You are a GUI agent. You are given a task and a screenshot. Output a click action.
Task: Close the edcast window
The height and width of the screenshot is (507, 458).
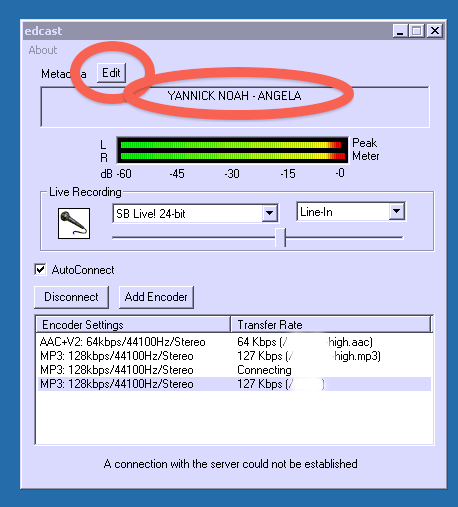tap(435, 31)
